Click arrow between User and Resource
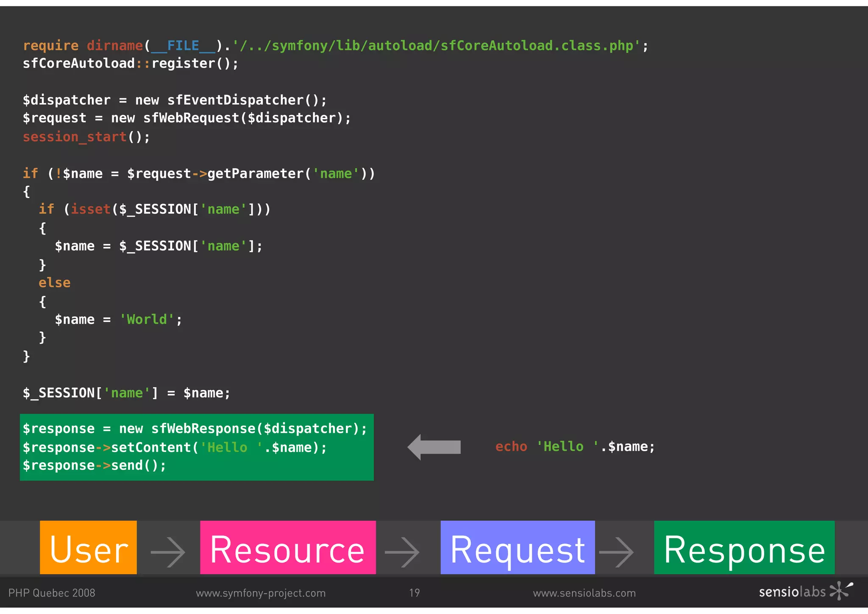This screenshot has width=868, height=614. coord(168,552)
